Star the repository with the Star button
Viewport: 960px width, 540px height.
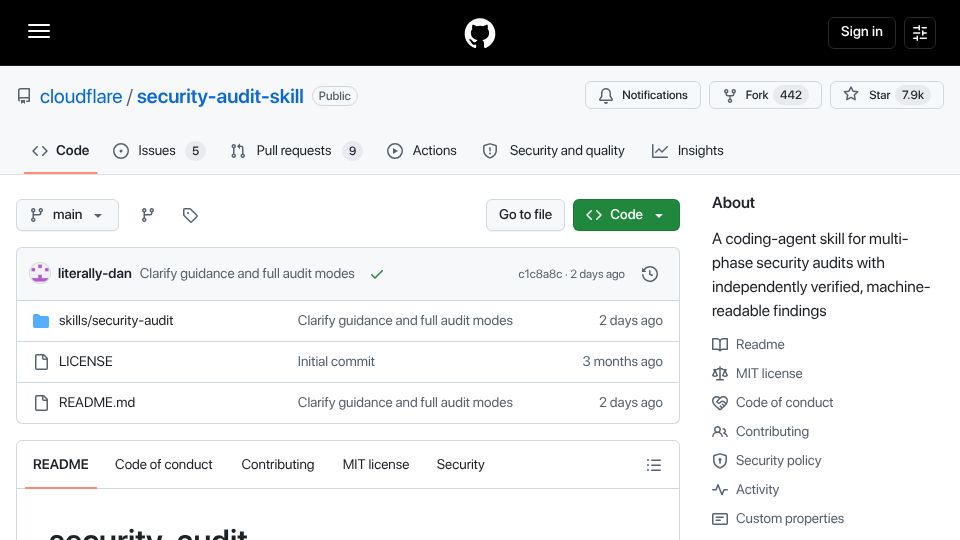(x=887, y=95)
